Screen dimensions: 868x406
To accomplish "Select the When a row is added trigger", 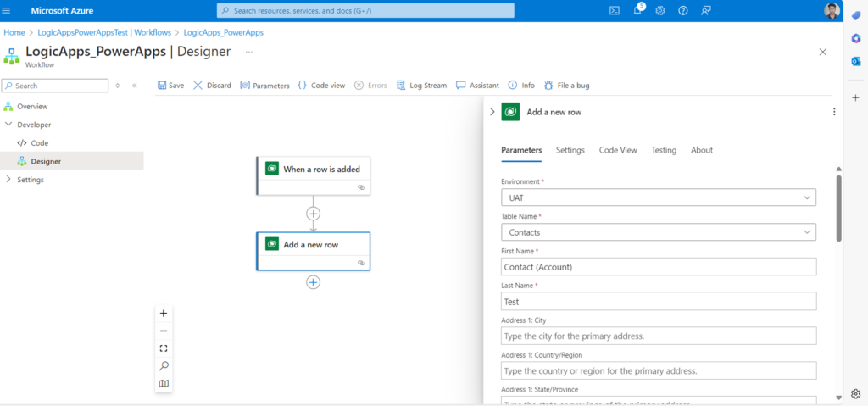I will pyautogui.click(x=314, y=175).
